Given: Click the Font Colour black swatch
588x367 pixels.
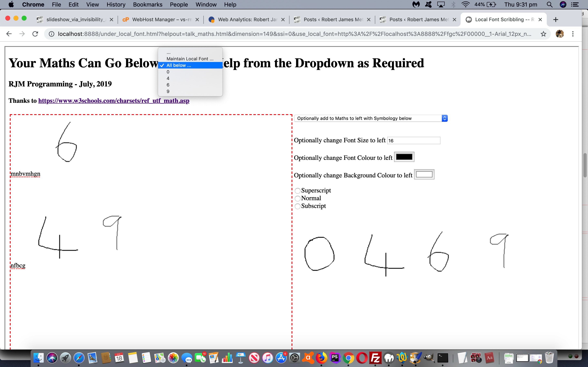Looking at the screenshot, I should [404, 157].
